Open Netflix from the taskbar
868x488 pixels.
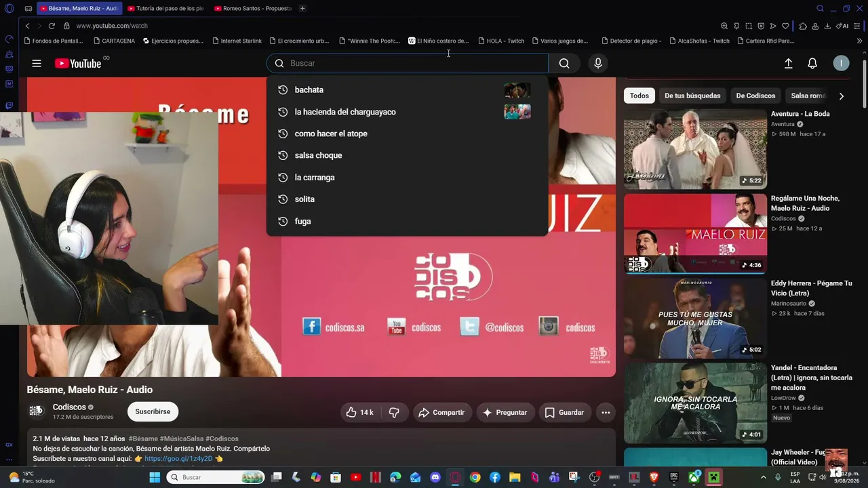tap(376, 477)
